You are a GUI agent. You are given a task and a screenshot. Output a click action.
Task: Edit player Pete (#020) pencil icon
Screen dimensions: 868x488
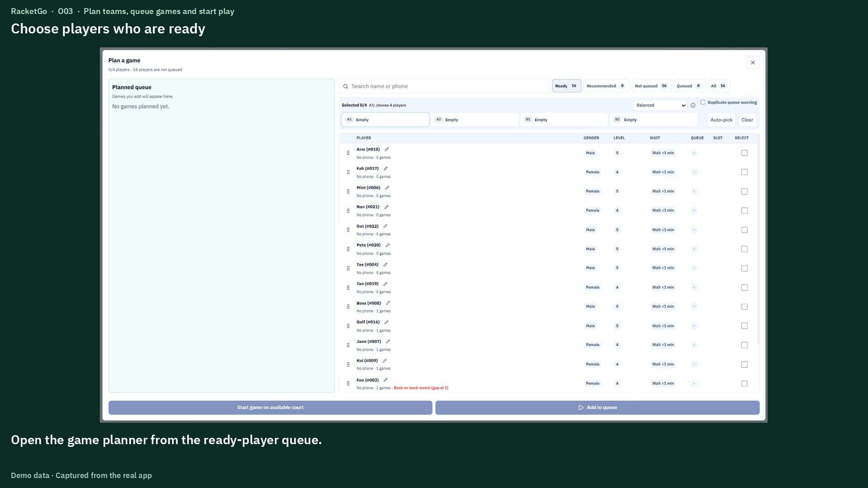(x=387, y=245)
